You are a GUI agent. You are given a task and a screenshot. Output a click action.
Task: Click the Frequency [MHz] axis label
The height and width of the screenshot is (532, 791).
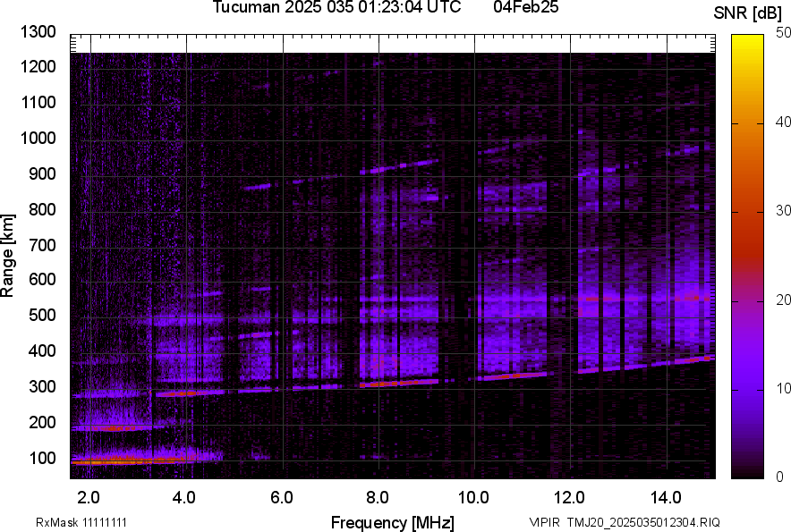pos(392,522)
